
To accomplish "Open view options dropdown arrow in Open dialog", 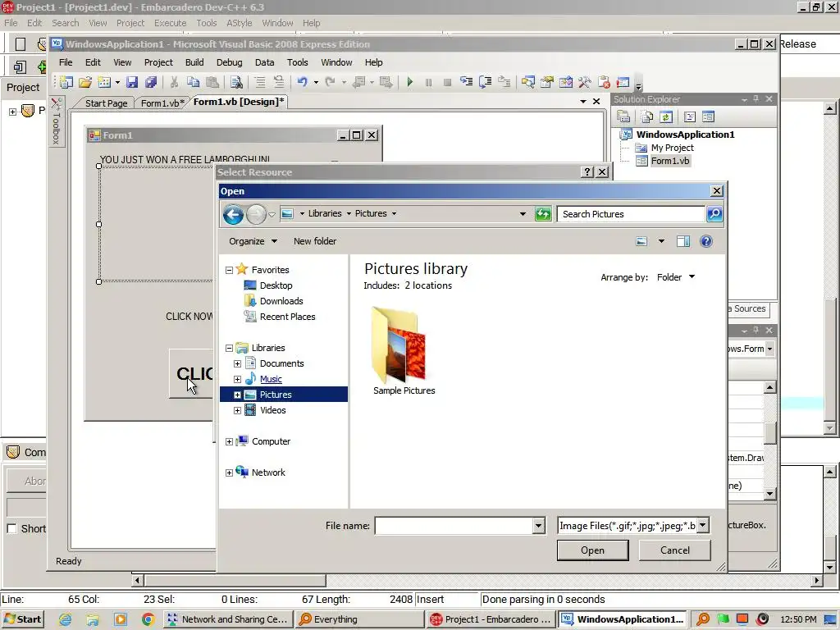I will [661, 241].
